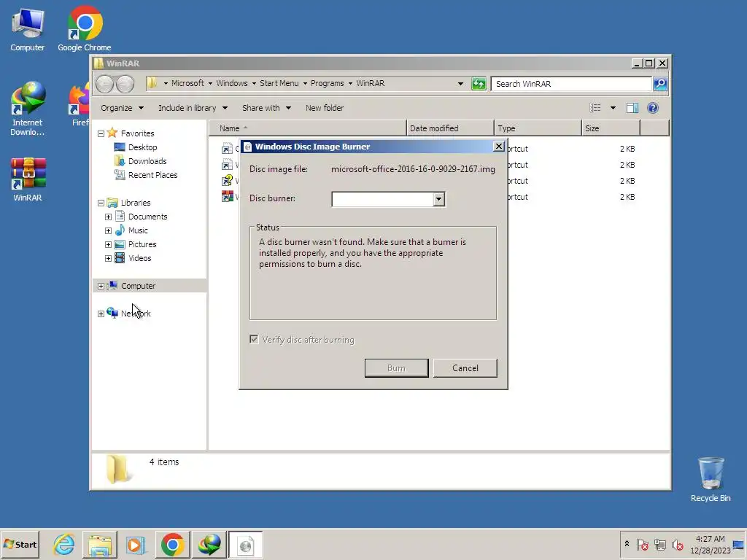Open the Computer desktop icon
Image resolution: width=747 pixels, height=560 pixels.
pos(28,29)
